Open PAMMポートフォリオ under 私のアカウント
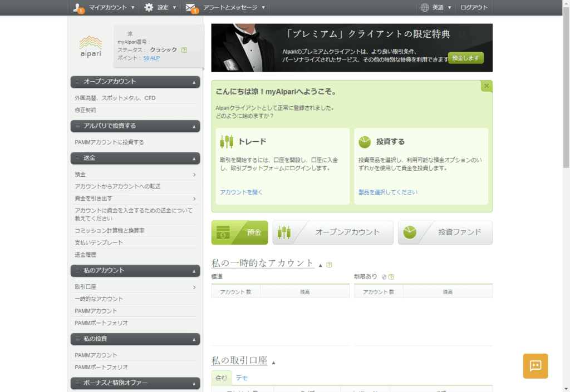 [101, 323]
